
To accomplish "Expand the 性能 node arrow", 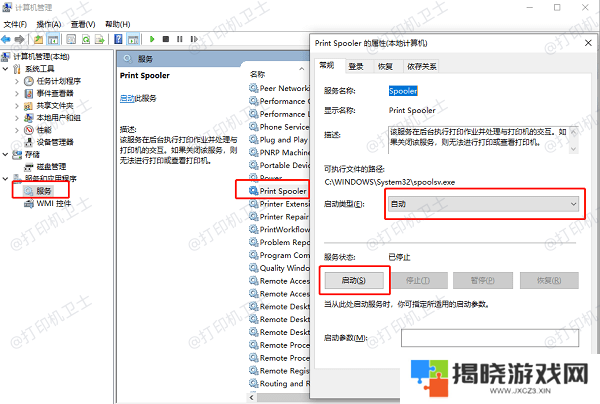I will pyautogui.click(x=16, y=130).
